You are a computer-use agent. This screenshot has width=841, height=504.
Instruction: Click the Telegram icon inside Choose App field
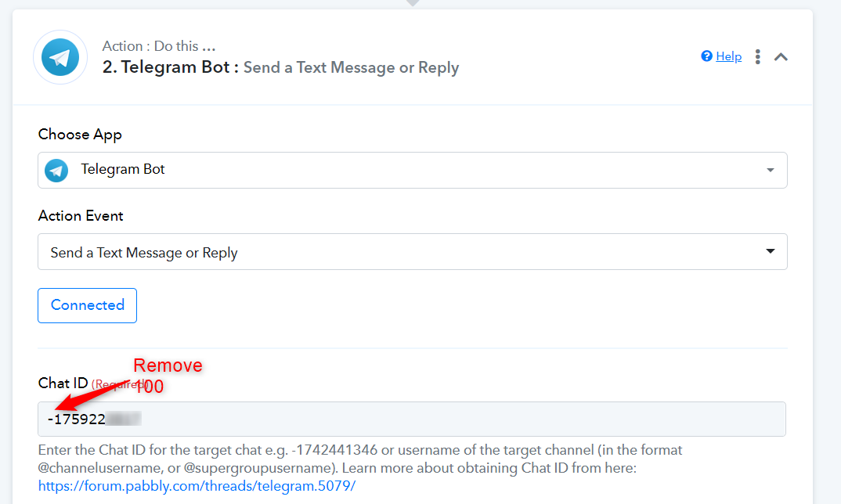click(x=56, y=171)
